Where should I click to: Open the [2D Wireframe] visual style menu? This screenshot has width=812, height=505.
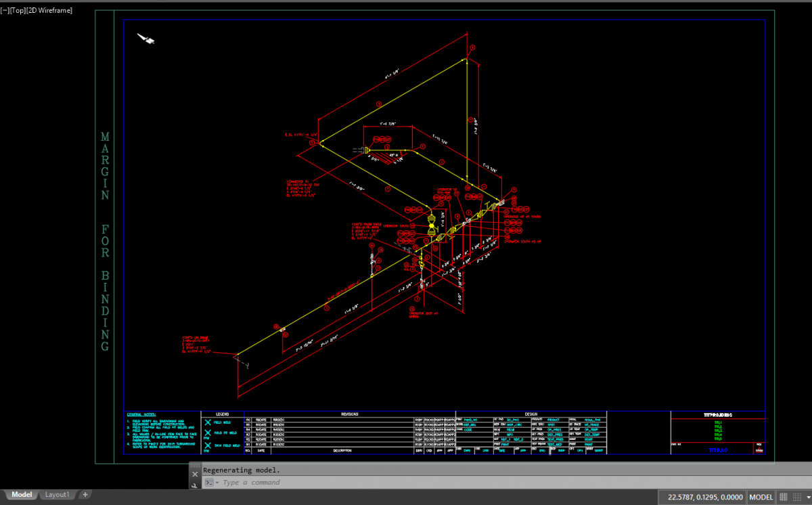coord(49,10)
